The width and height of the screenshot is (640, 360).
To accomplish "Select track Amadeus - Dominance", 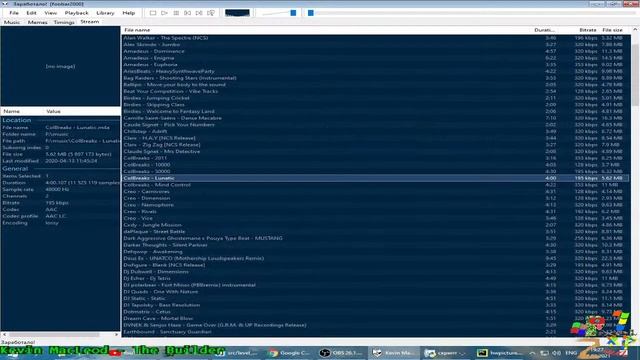I will [x=376, y=51].
